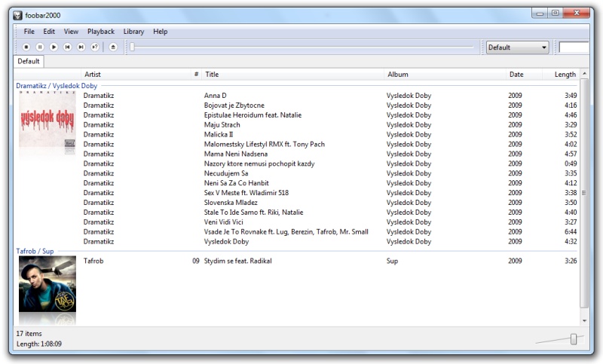Select the Tafrob / Sup group header
The height and width of the screenshot is (364, 603).
click(x=35, y=251)
